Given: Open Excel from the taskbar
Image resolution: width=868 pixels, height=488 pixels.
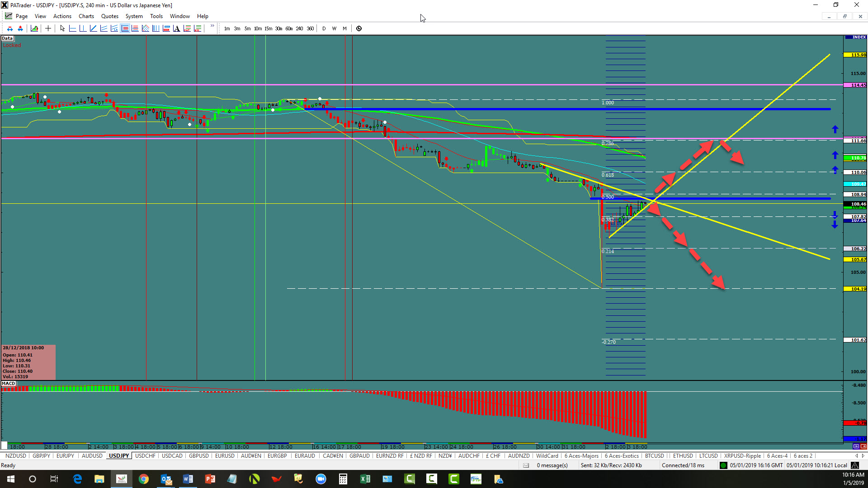Looking at the screenshot, I should pyautogui.click(x=365, y=479).
